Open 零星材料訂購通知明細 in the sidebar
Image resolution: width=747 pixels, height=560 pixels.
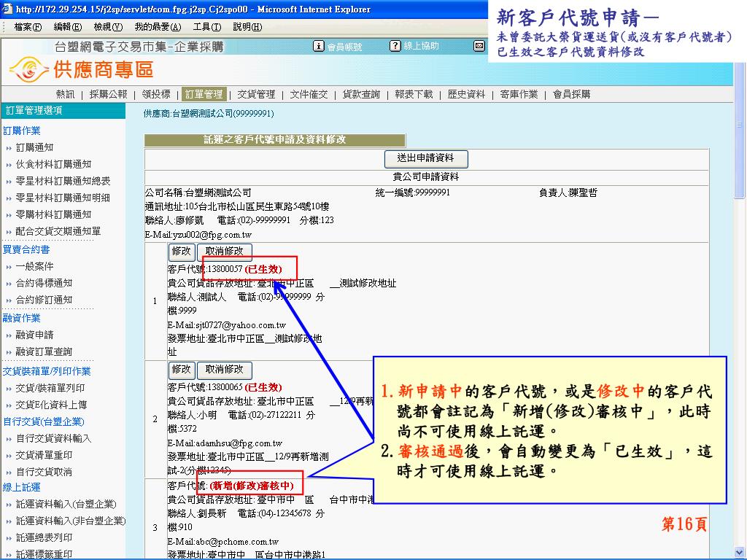(x=63, y=198)
